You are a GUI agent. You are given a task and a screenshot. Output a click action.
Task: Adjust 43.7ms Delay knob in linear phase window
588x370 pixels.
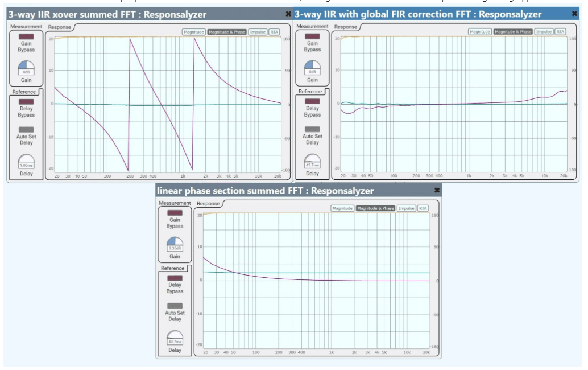point(175,338)
